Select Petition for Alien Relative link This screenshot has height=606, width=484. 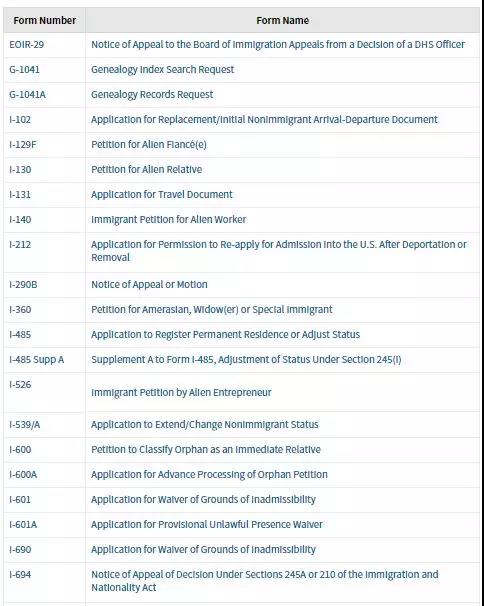pyautogui.click(x=147, y=170)
